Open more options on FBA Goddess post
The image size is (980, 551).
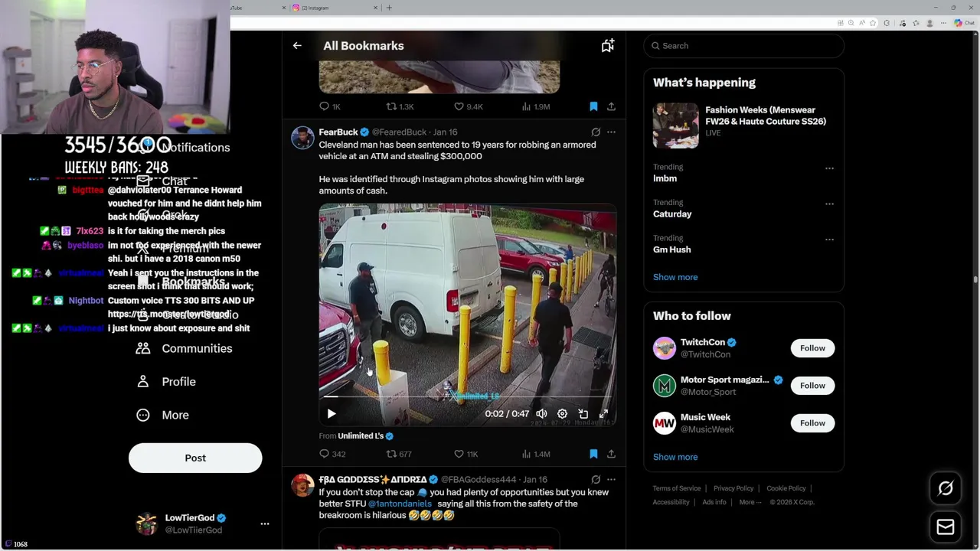pyautogui.click(x=611, y=480)
